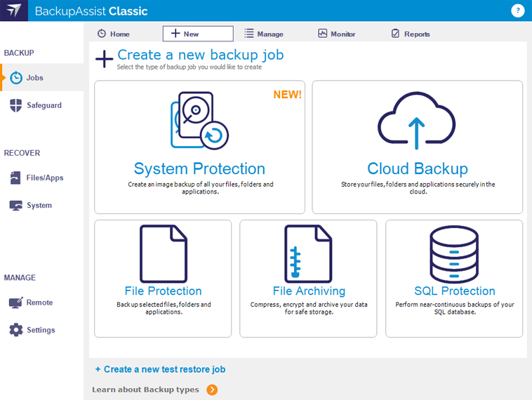This screenshot has width=532, height=400.
Task: Choose the Cloud Backup job title
Action: coord(418,168)
